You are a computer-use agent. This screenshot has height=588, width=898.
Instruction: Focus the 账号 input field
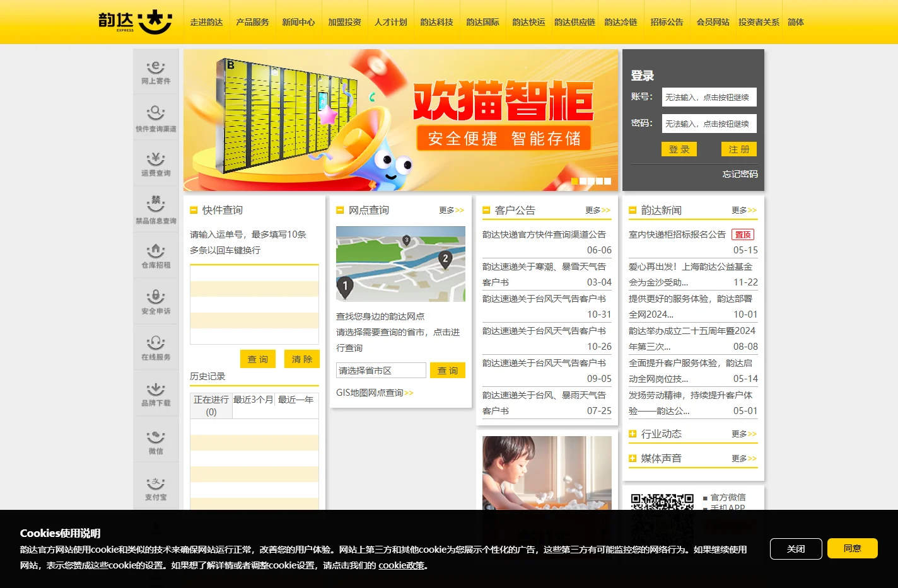(x=709, y=97)
